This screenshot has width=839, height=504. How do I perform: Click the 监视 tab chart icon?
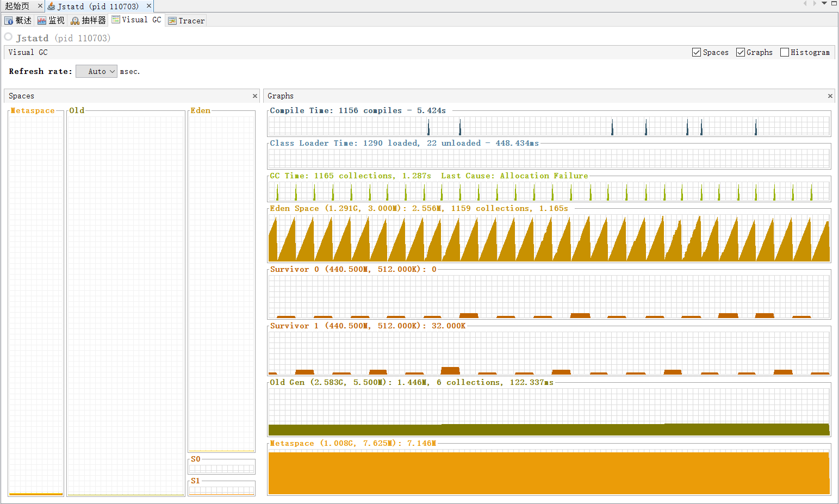pos(42,21)
